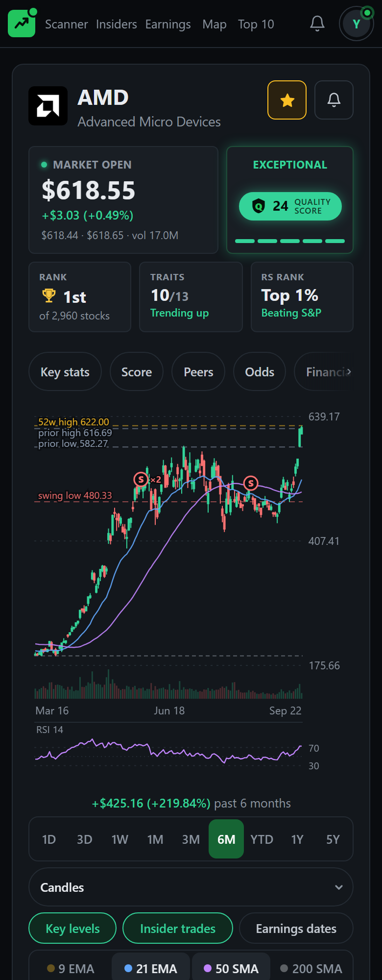Switch to the Odds tab
This screenshot has height=980, width=382.
pos(260,372)
